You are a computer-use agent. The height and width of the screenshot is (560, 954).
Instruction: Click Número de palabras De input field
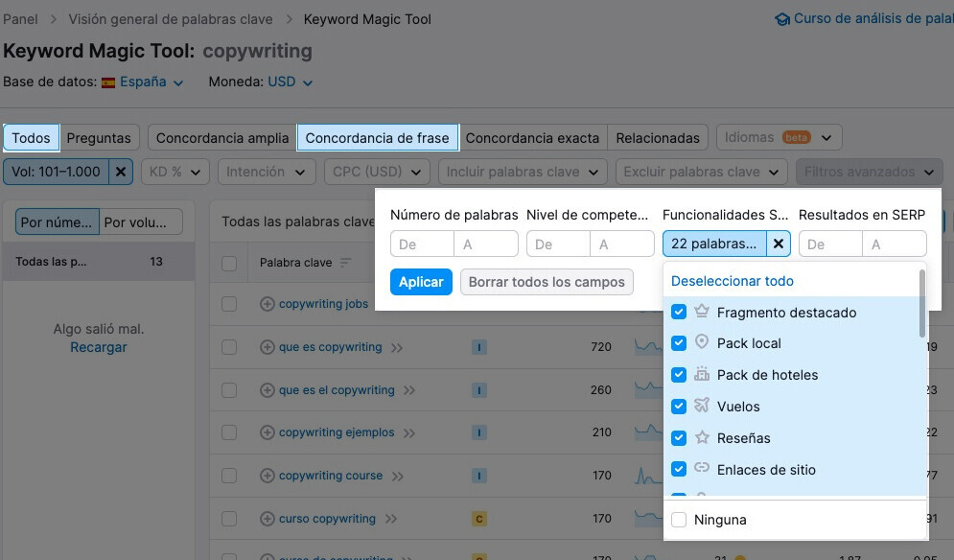coord(421,245)
